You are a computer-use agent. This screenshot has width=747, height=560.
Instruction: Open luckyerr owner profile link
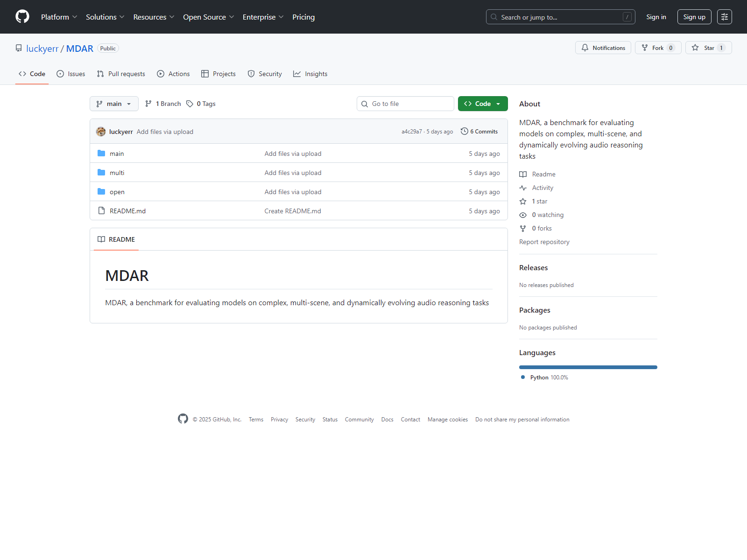coord(42,49)
